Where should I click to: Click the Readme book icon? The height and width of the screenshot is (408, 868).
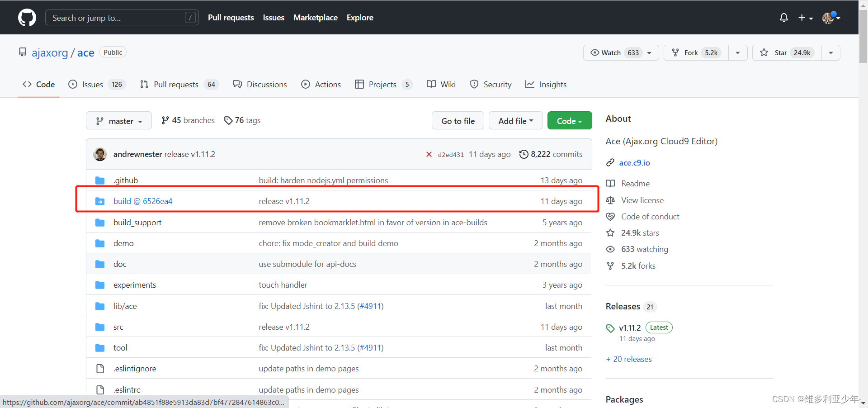(x=610, y=183)
